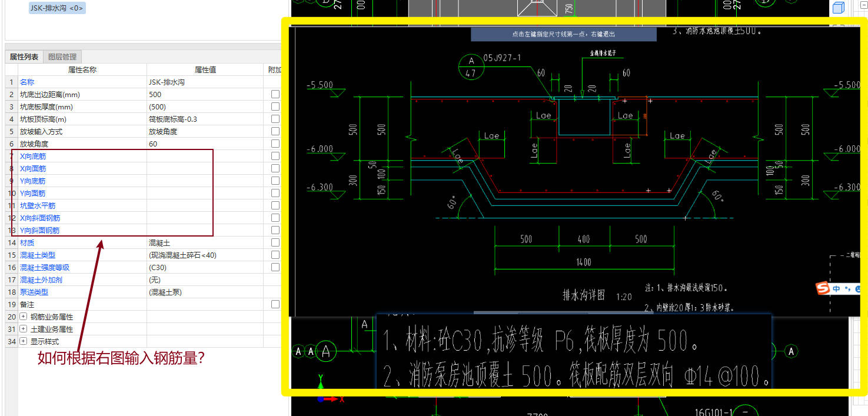Check the 坑壁水平筋 row checkbox
The image size is (868, 416).
coord(275,205)
